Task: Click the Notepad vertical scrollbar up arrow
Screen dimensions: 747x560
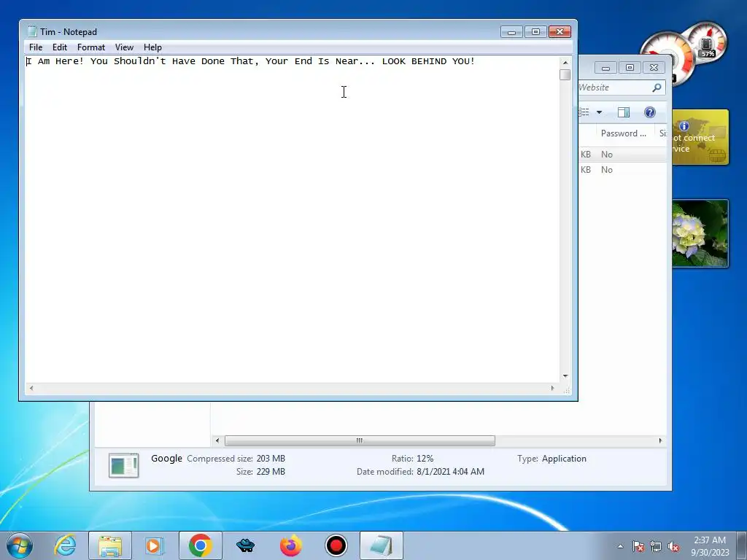Action: coord(565,62)
